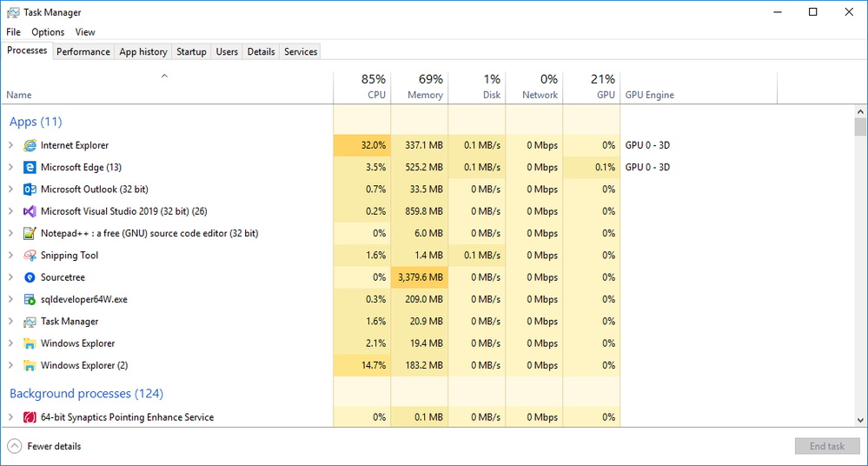Click the Apps (11) group heading
868x466 pixels.
(36, 122)
